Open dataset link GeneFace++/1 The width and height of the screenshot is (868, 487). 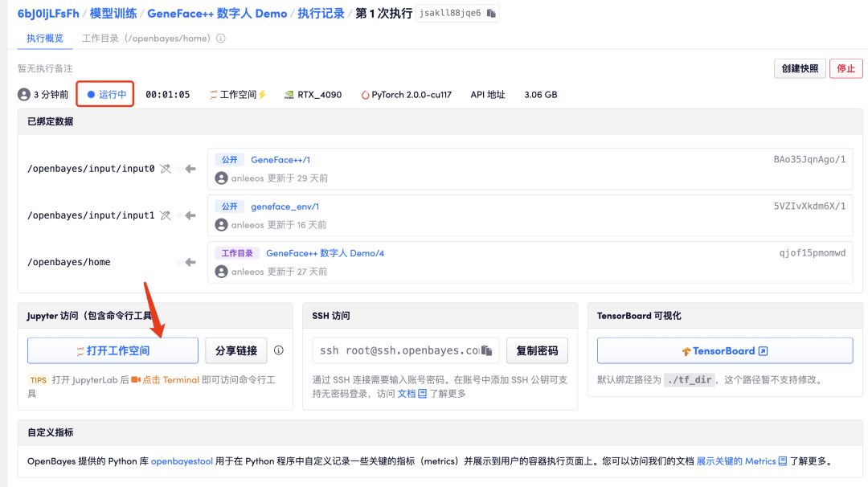click(280, 160)
